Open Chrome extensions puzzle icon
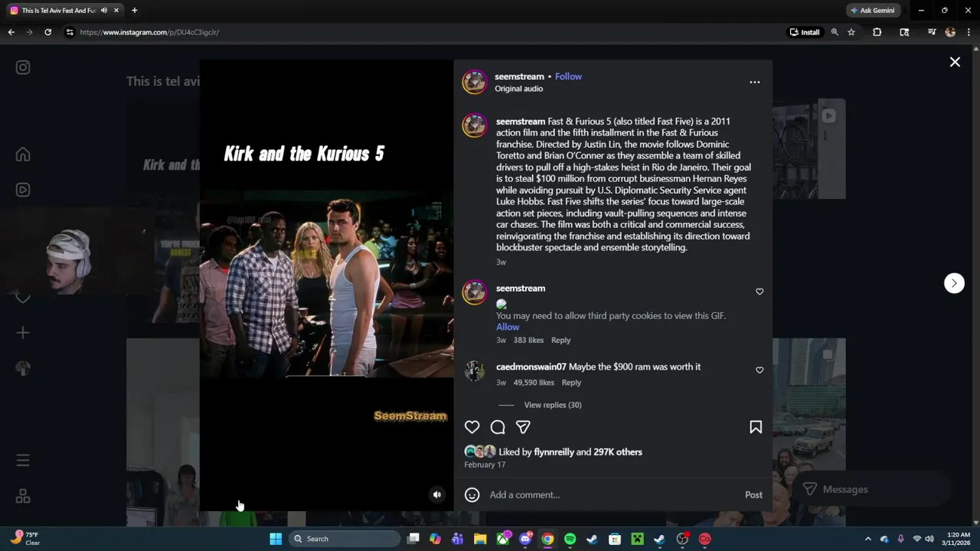 click(x=877, y=32)
